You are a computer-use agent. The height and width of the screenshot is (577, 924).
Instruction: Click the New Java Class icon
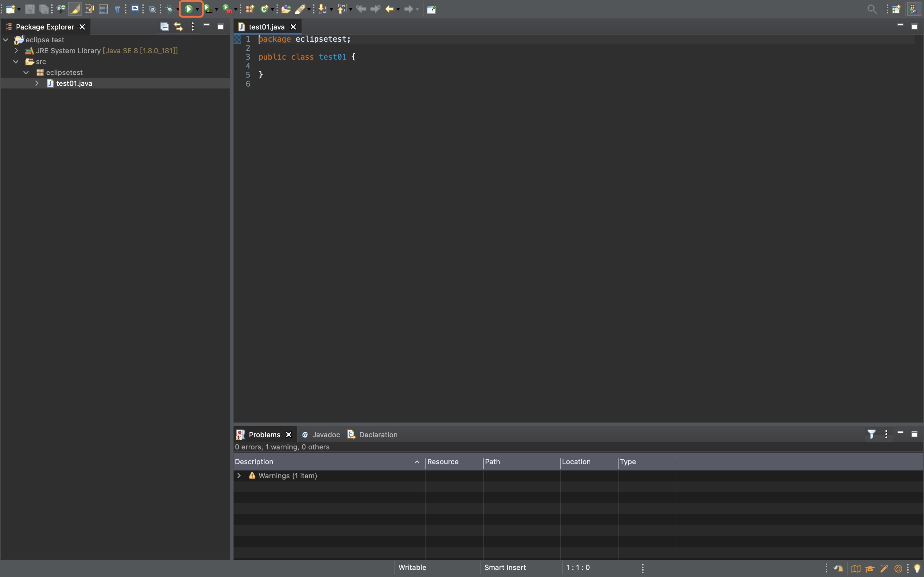coord(264,9)
